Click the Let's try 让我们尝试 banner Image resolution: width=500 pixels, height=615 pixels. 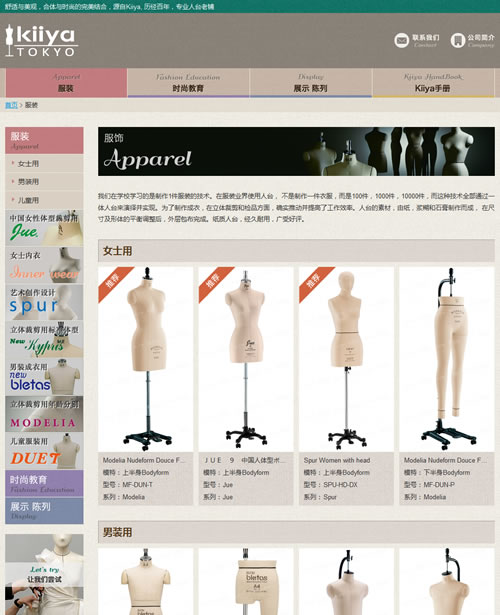44,574
